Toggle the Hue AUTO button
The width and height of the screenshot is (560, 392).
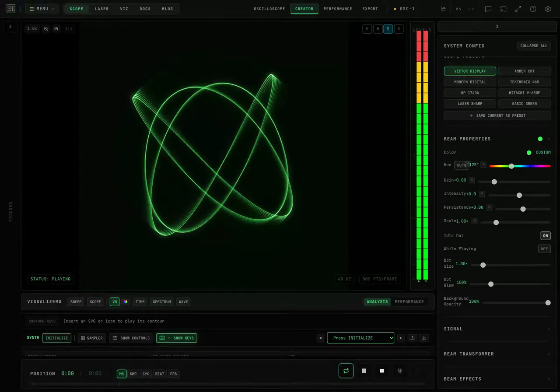coord(462,165)
